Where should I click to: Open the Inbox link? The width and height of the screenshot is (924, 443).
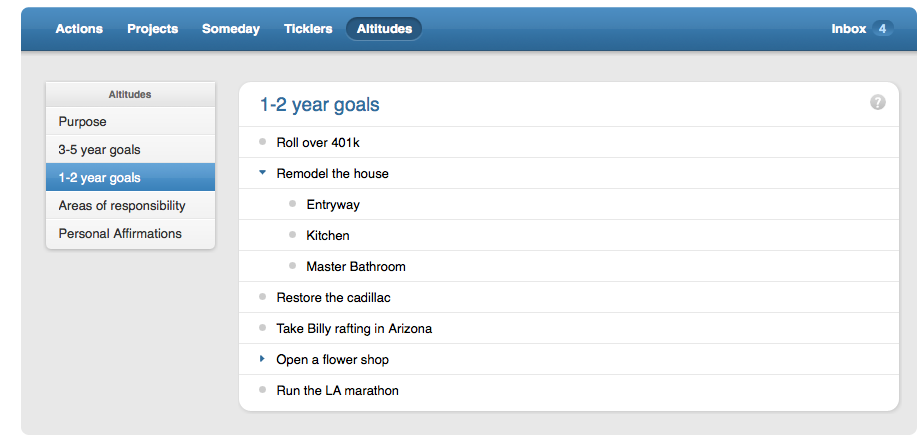[848, 29]
